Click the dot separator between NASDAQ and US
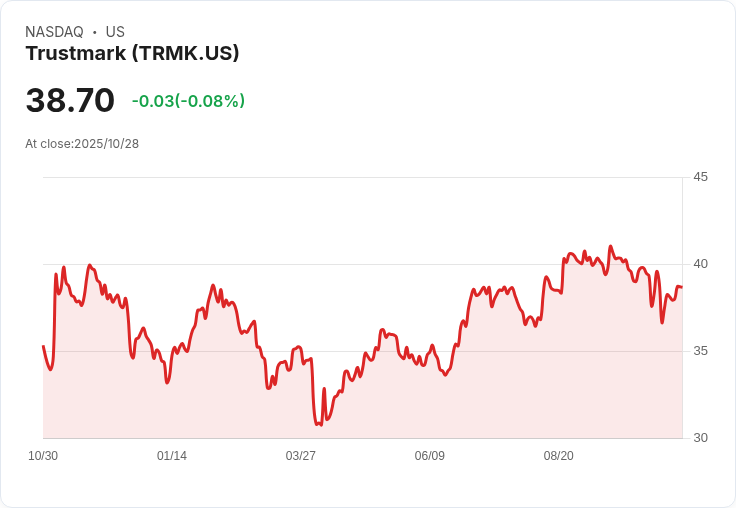 94,32
